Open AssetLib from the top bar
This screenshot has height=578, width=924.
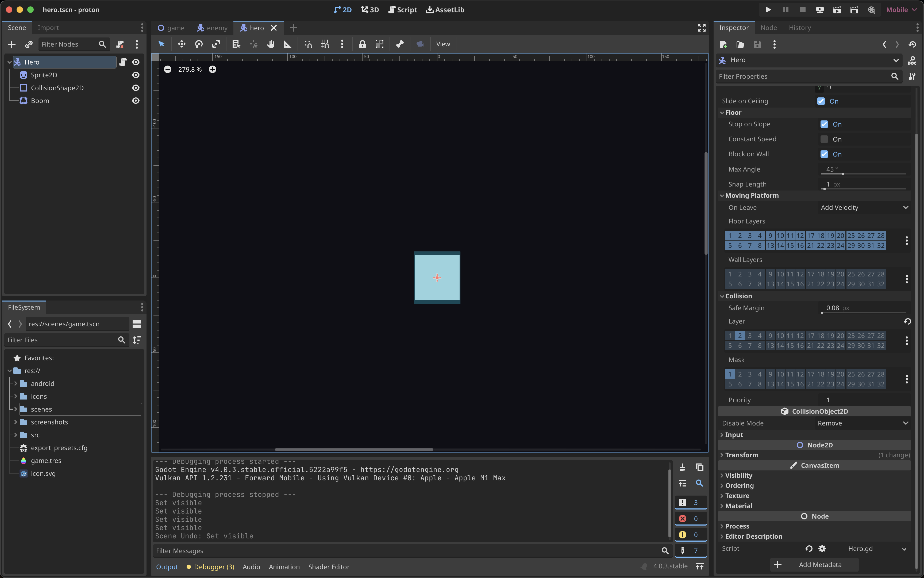click(445, 10)
